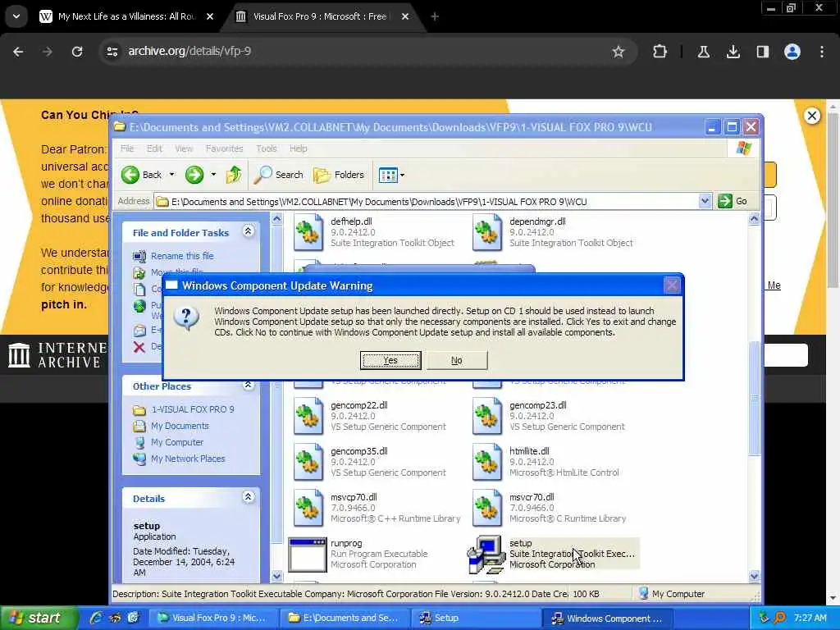Click the Explorer Back button
The height and width of the screenshot is (630, 840).
[x=142, y=175]
